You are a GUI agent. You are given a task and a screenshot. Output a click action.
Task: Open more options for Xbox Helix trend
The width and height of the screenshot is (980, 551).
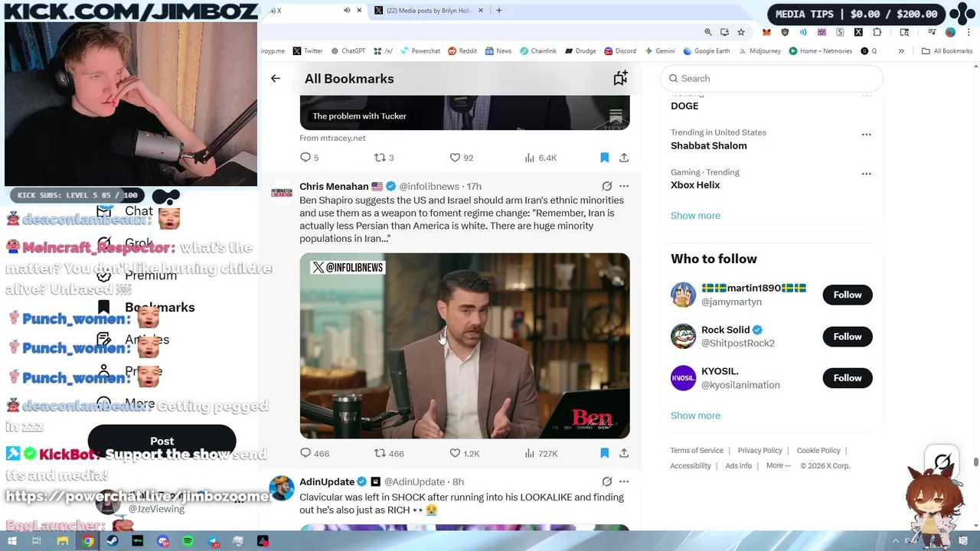(x=866, y=174)
